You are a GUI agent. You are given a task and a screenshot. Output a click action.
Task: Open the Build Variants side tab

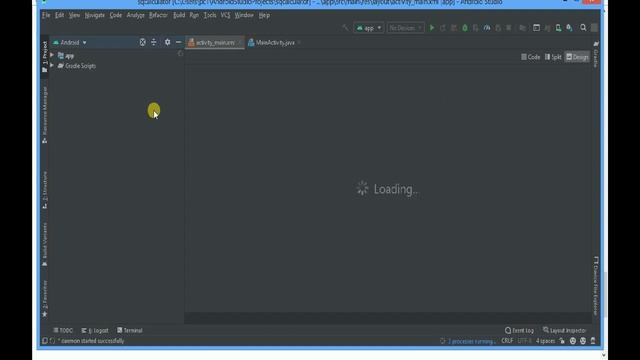tap(45, 244)
